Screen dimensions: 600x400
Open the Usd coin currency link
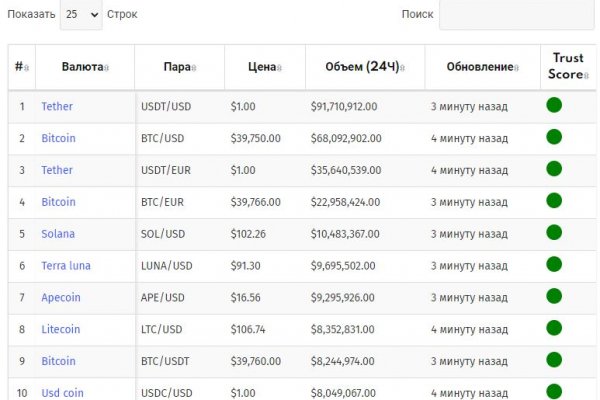(x=63, y=393)
